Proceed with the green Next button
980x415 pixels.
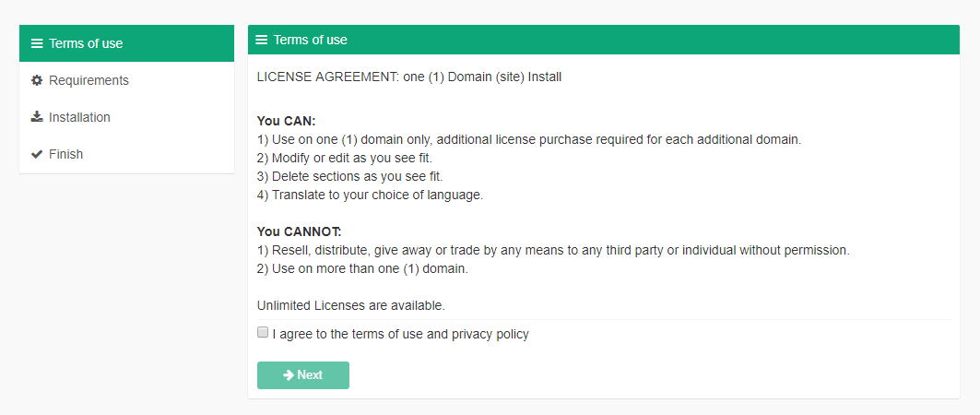coord(303,375)
